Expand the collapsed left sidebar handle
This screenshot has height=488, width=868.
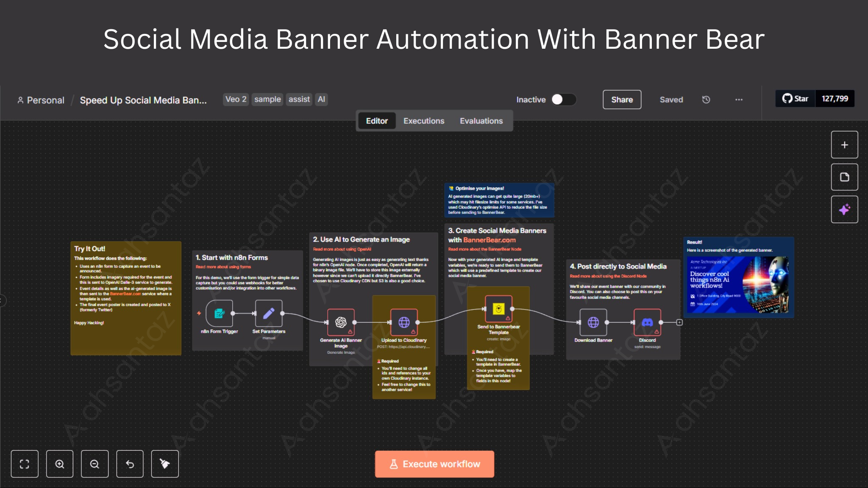pos(2,301)
